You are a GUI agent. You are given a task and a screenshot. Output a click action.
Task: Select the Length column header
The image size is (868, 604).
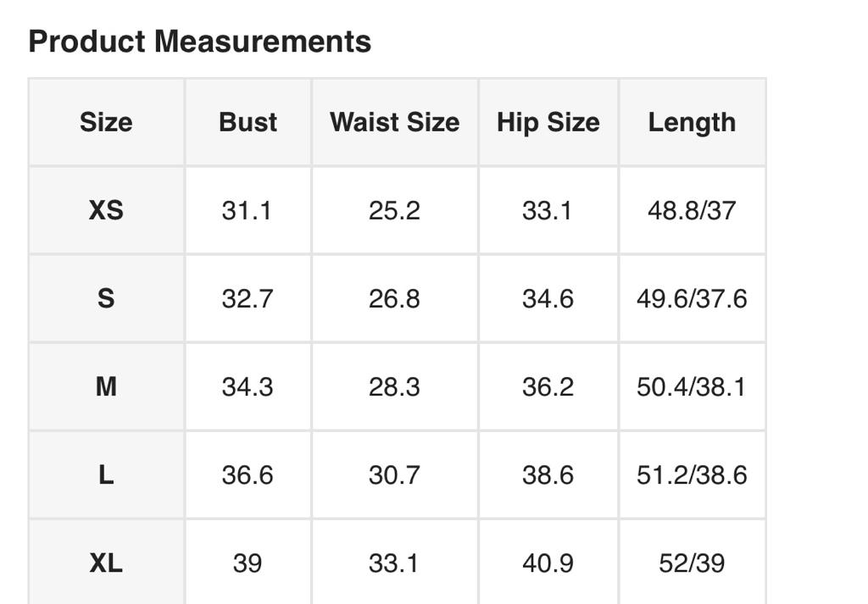tap(692, 122)
